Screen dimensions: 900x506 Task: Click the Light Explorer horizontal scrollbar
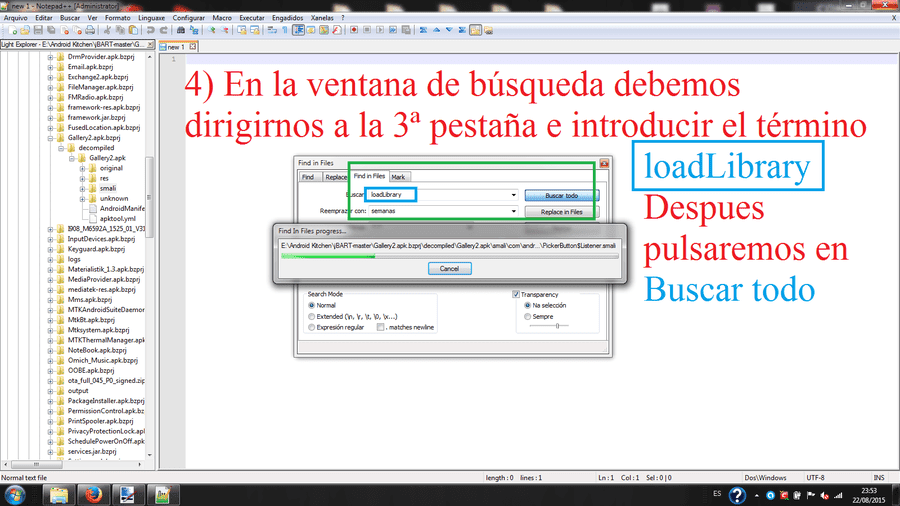72,464
